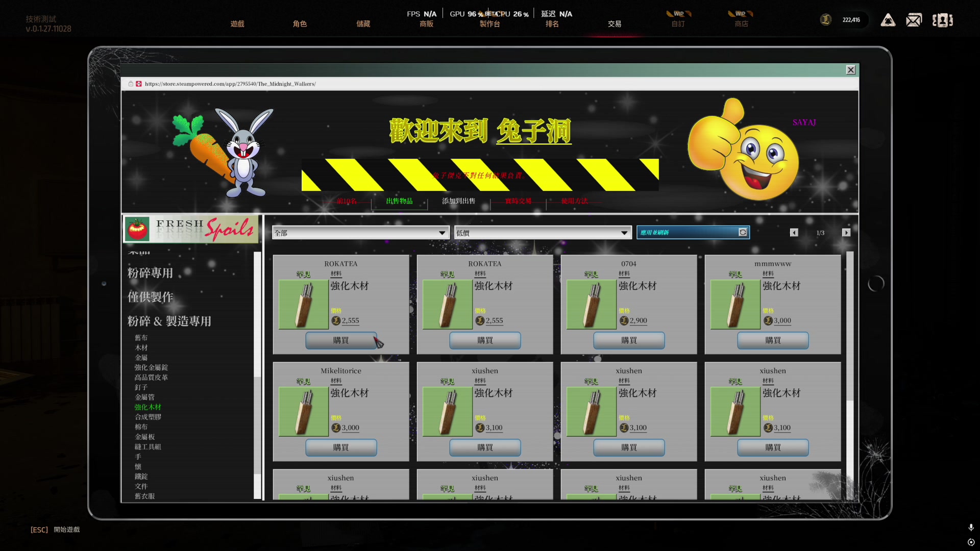Click the lock icon in address bar

131,84
